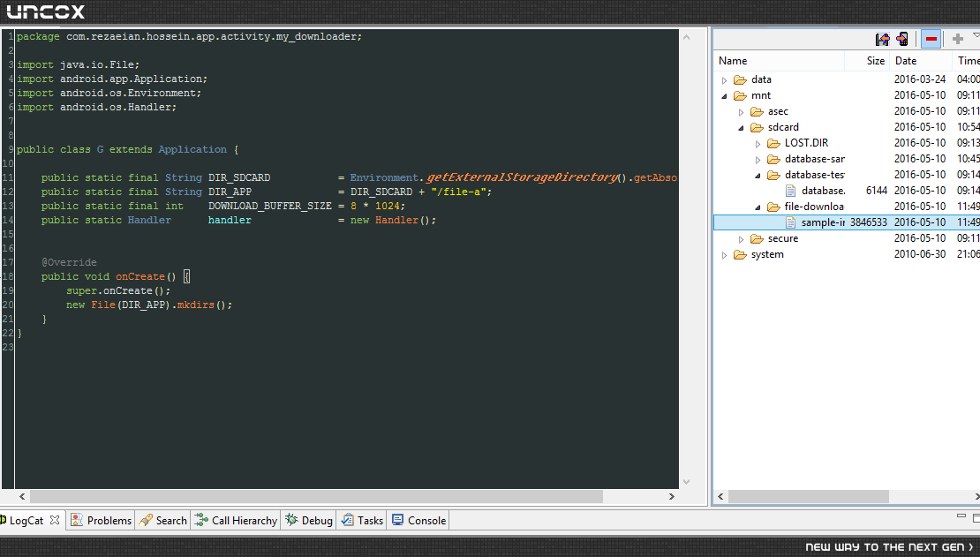This screenshot has width=980, height=557.
Task: Switch to the Debug tab
Action: 309,520
